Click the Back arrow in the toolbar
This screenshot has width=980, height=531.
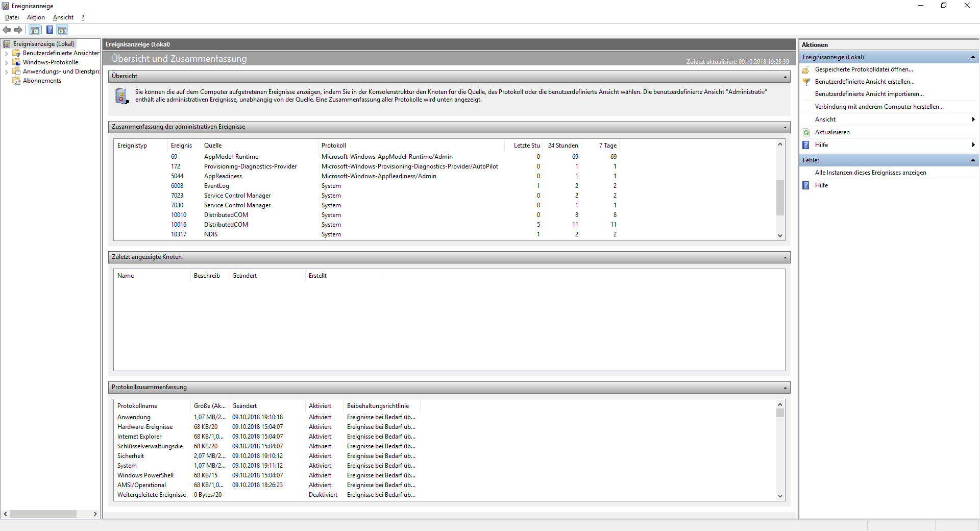pos(7,30)
